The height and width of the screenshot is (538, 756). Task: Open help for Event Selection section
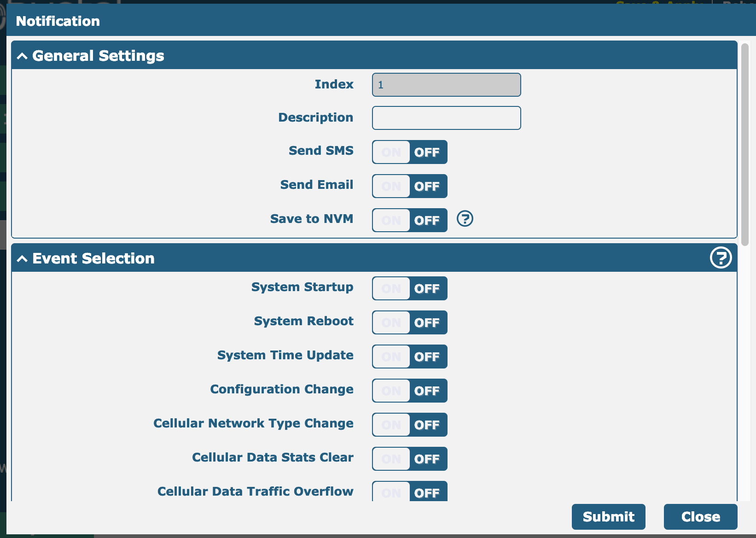pyautogui.click(x=721, y=257)
